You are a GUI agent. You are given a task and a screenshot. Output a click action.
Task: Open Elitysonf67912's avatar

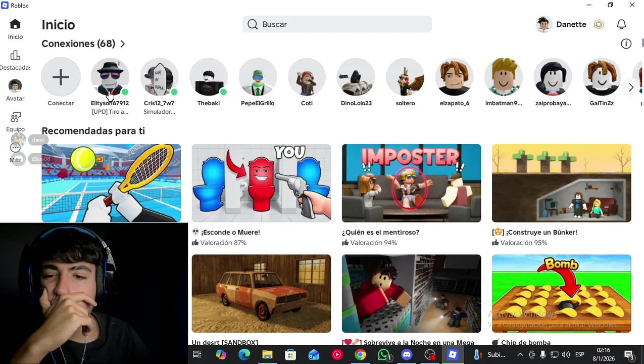click(x=110, y=77)
